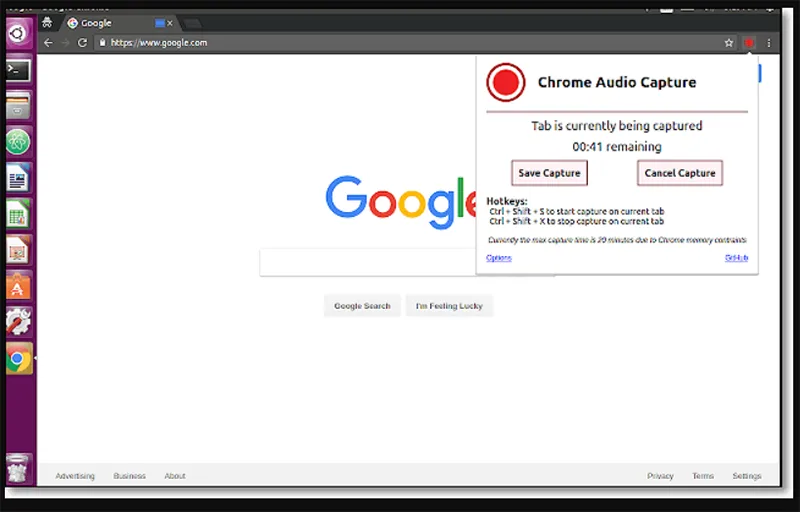Open Chrome's three-dot menu

[769, 43]
